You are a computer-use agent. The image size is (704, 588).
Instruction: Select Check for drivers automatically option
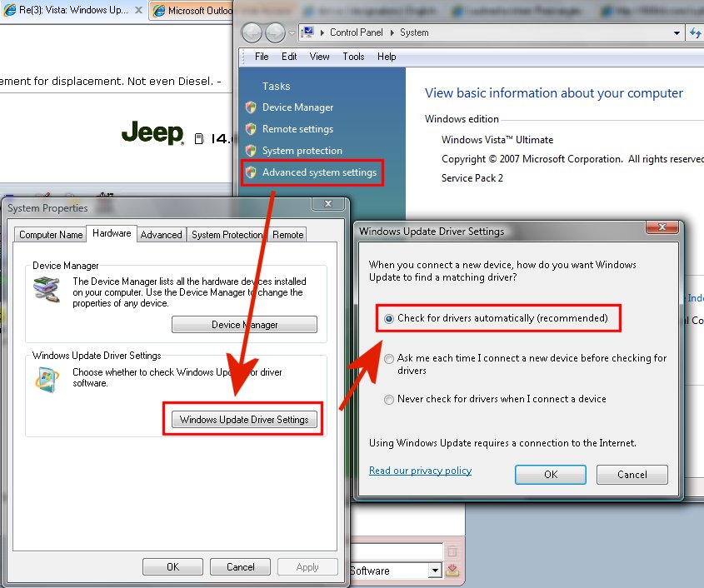click(x=390, y=318)
